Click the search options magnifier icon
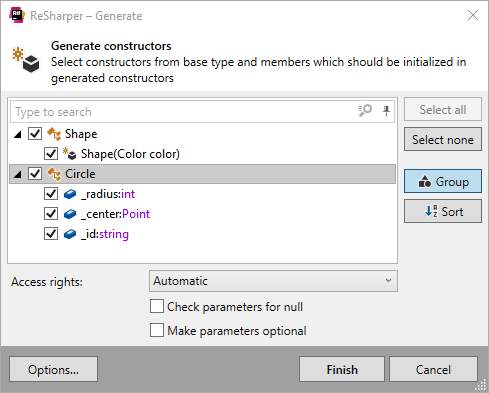This screenshot has width=489, height=393. pyautogui.click(x=365, y=110)
